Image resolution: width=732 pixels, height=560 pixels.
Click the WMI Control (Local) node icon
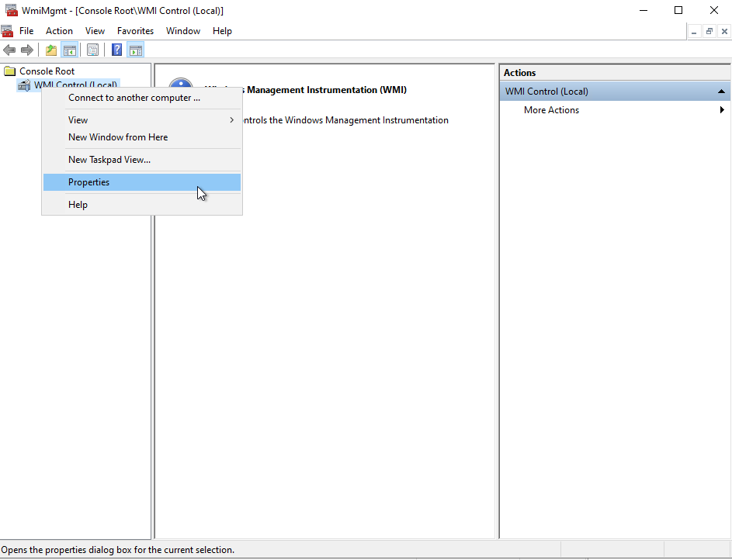click(x=24, y=85)
